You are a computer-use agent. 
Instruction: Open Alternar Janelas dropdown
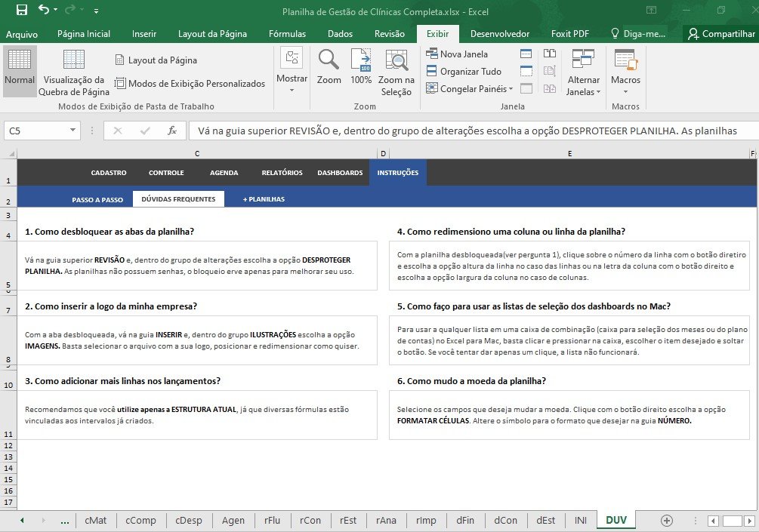coord(583,75)
